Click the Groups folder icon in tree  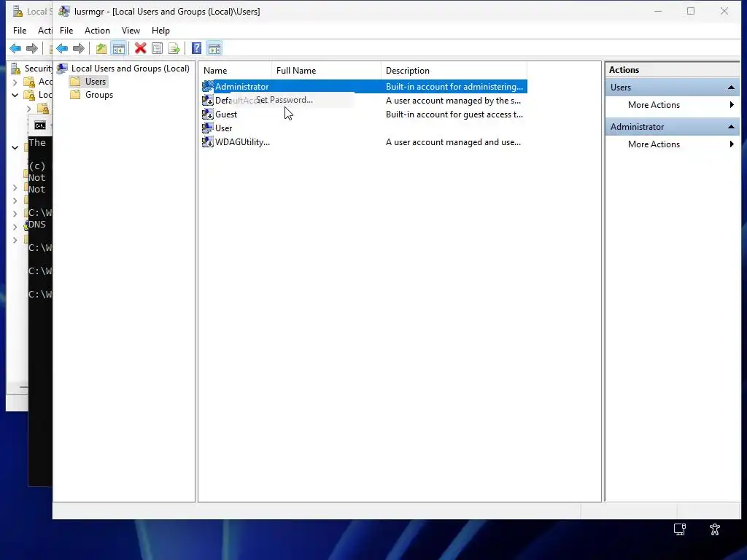tap(75, 95)
